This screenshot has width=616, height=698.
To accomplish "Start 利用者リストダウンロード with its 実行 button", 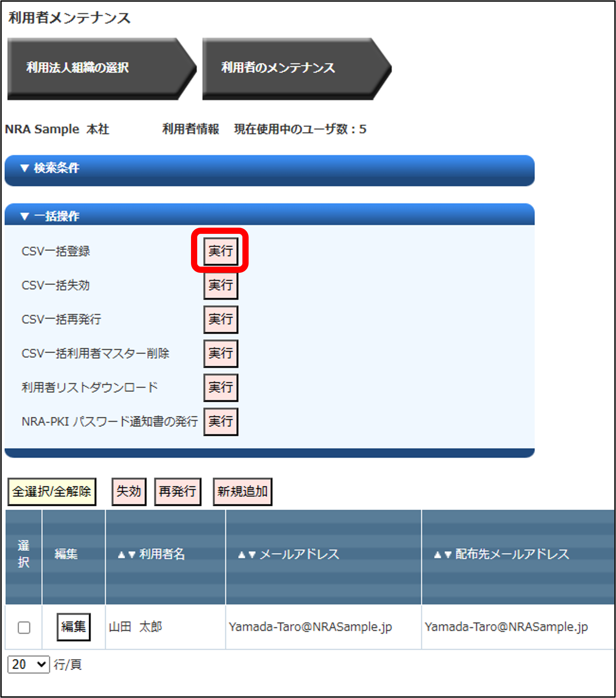I will point(220,388).
